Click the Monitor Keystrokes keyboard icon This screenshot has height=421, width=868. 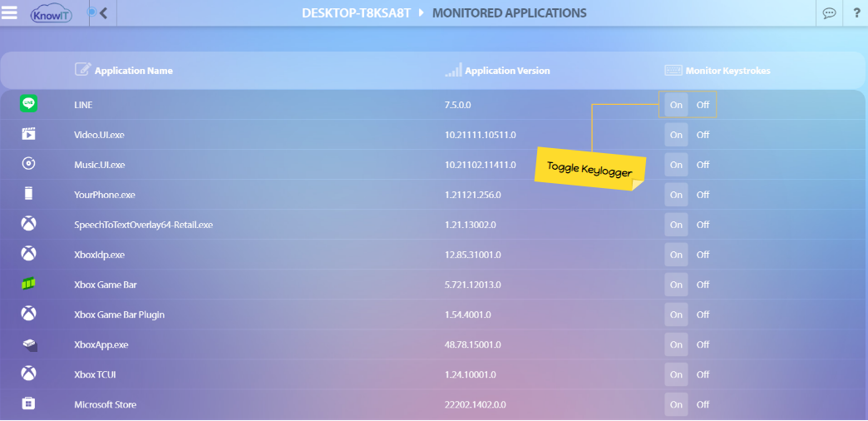click(x=673, y=71)
